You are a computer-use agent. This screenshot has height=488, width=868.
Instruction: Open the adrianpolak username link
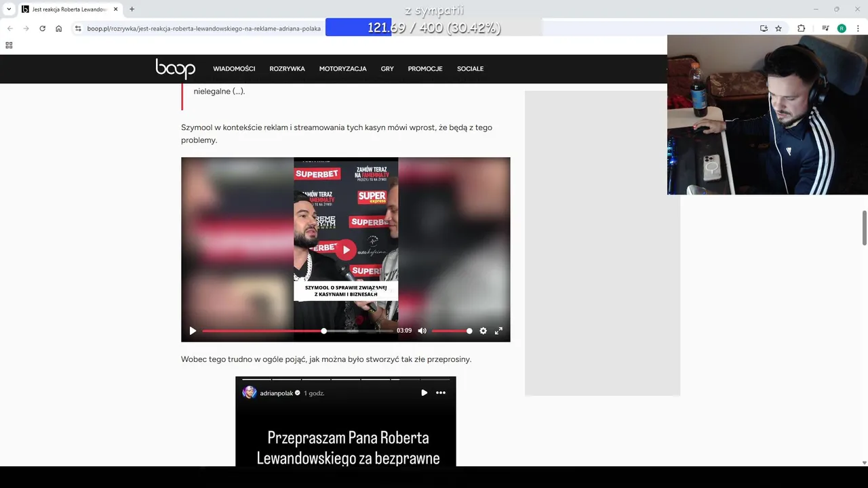[x=276, y=393]
